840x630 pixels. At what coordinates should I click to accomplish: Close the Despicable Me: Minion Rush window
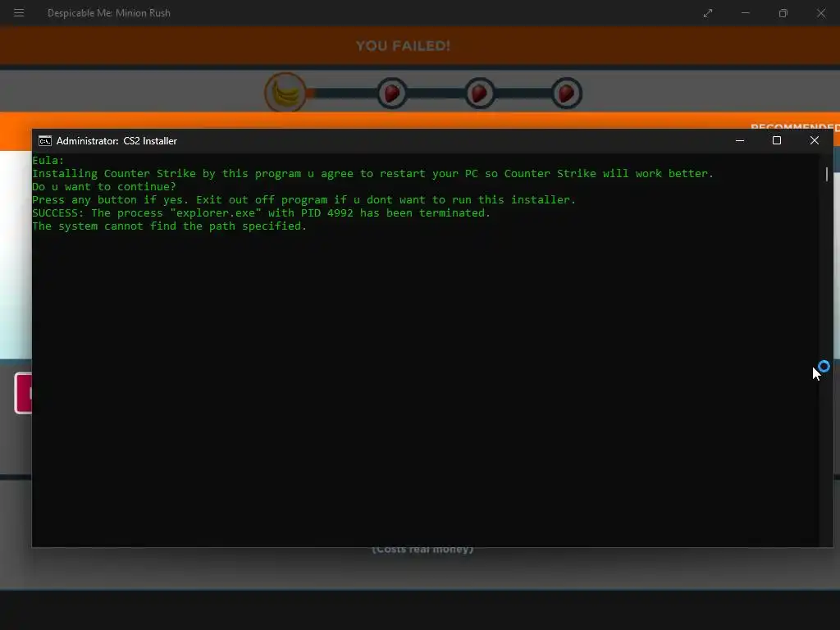pos(820,13)
